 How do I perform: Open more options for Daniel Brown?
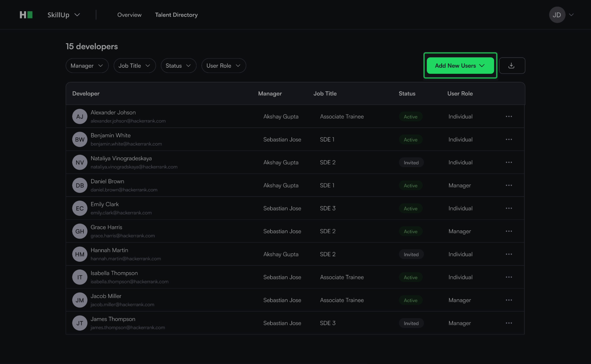[x=509, y=185]
